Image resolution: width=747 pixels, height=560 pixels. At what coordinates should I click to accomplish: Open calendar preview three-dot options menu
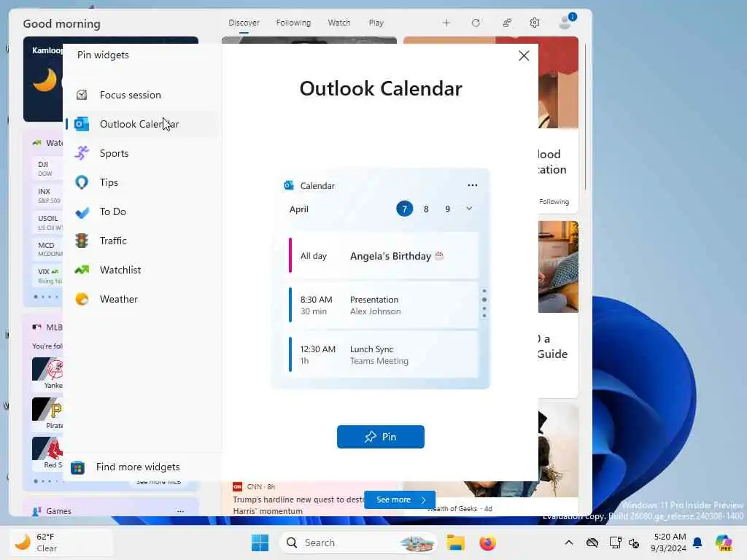pos(472,185)
